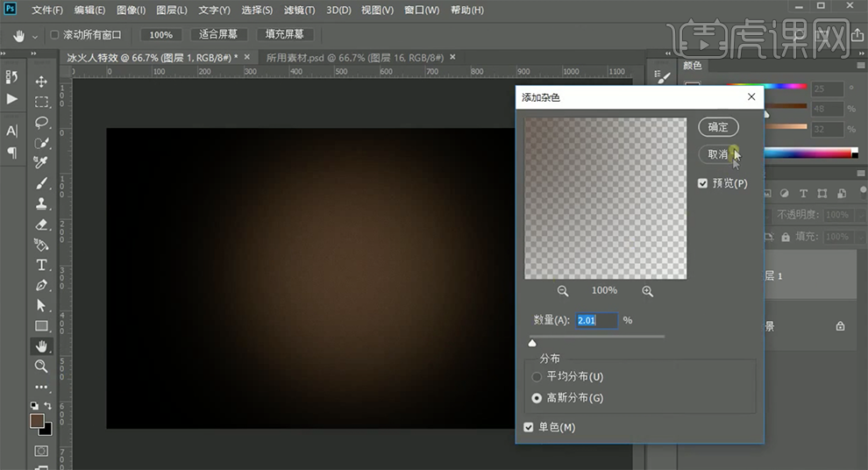Click the 100% zoom button
Image resolution: width=868 pixels, height=470 pixels.
point(161,35)
